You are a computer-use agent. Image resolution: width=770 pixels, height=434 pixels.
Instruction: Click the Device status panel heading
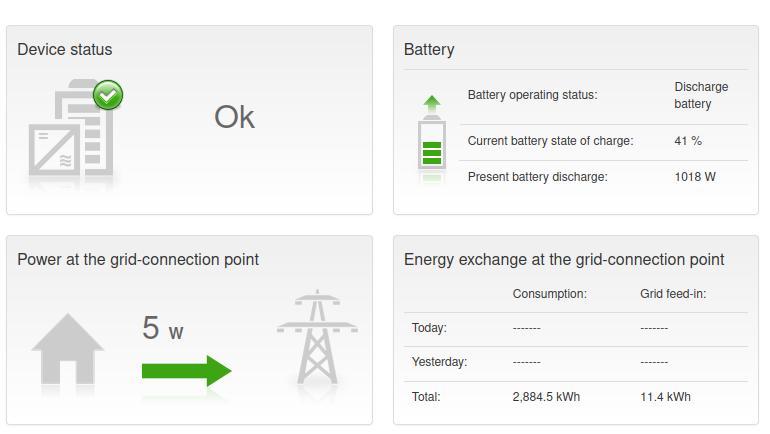[x=65, y=49]
